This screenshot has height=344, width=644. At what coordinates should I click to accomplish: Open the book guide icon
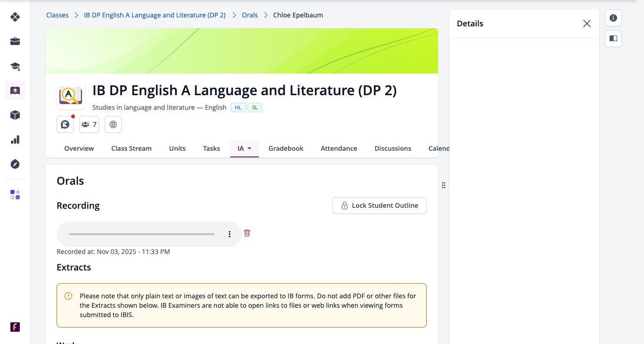613,39
